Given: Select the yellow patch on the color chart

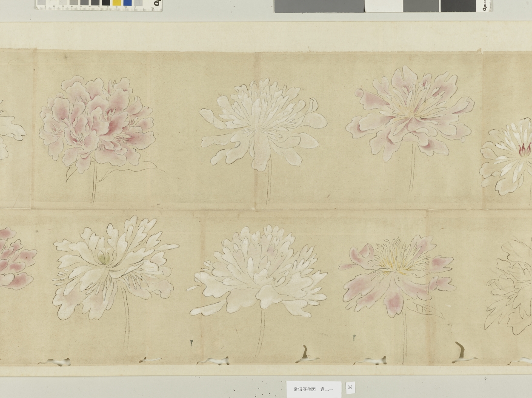Looking at the screenshot, I should click(x=117, y=3).
